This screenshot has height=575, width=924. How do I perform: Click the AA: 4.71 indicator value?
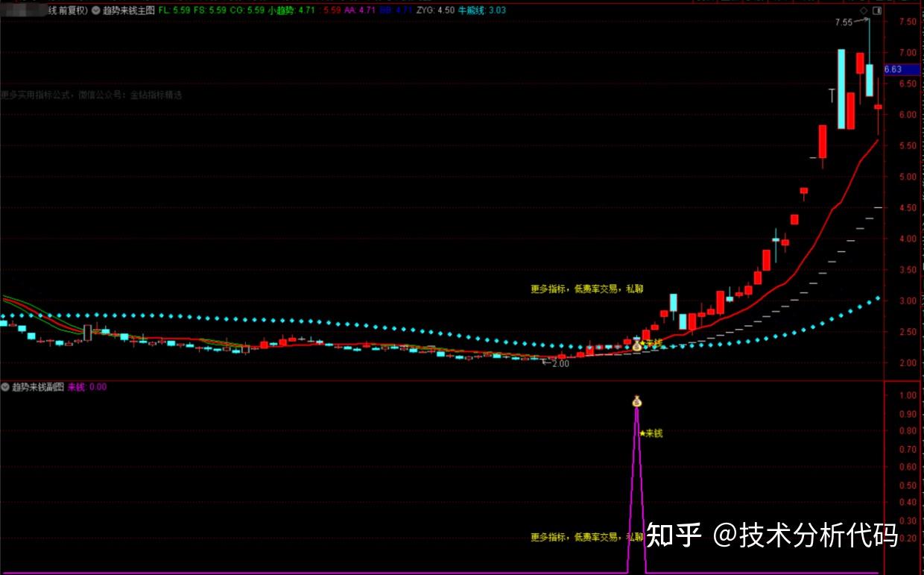click(x=360, y=10)
